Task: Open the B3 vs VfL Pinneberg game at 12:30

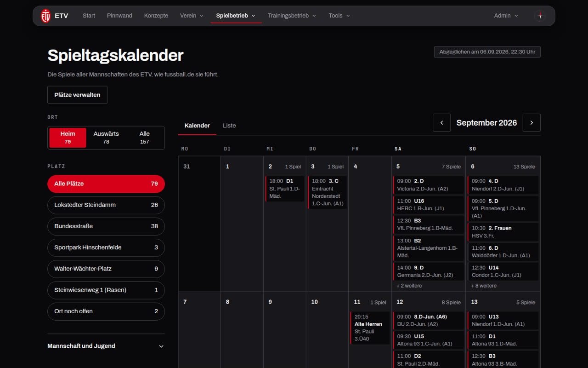Action: 429,224
